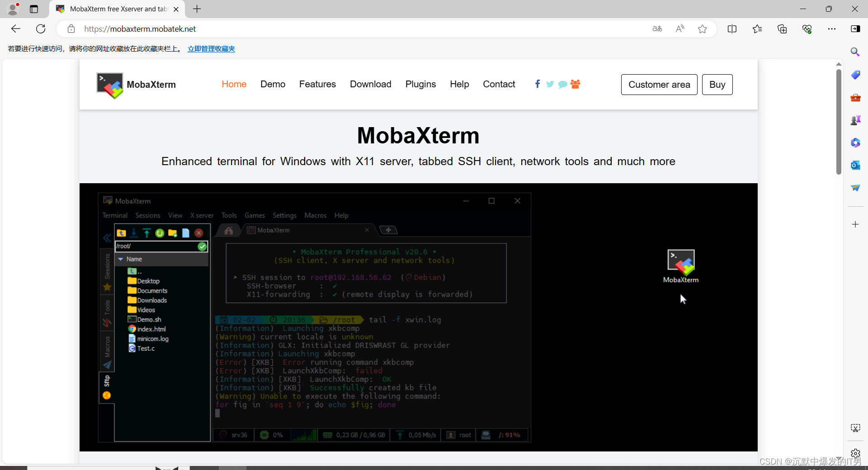The width and height of the screenshot is (868, 470).
Task: Create a new folder using the folder-plus icon
Action: (x=172, y=233)
